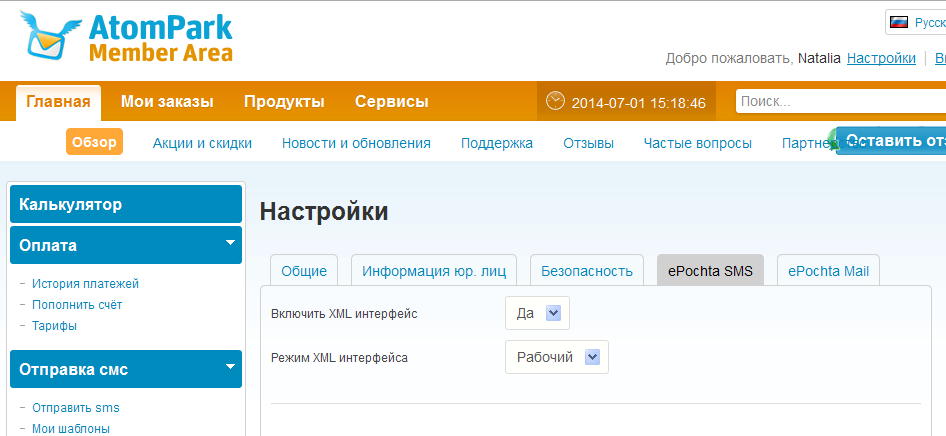Click the Russian flag language icon
The height and width of the screenshot is (436, 946).
899,22
